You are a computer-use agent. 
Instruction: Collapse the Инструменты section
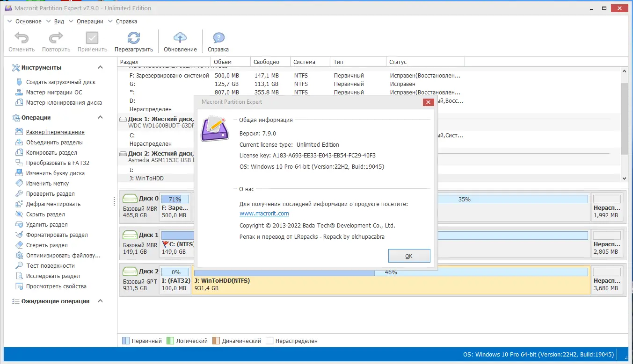coord(100,67)
